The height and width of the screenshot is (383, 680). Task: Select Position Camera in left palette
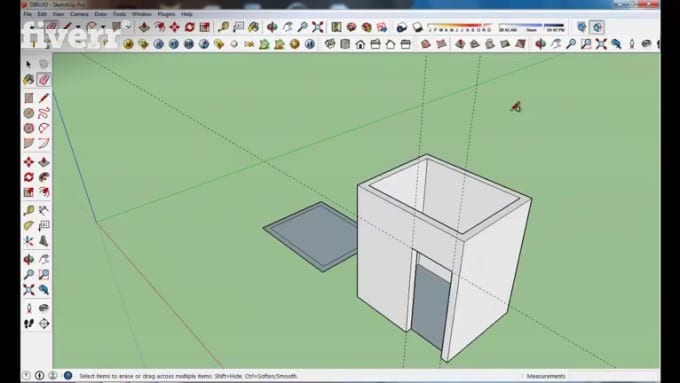29,308
